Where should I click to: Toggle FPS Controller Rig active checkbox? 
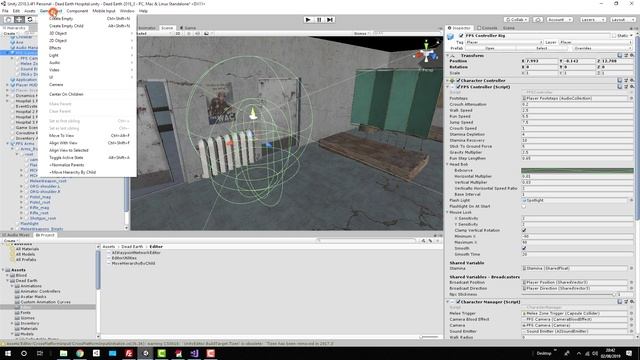(x=461, y=36)
